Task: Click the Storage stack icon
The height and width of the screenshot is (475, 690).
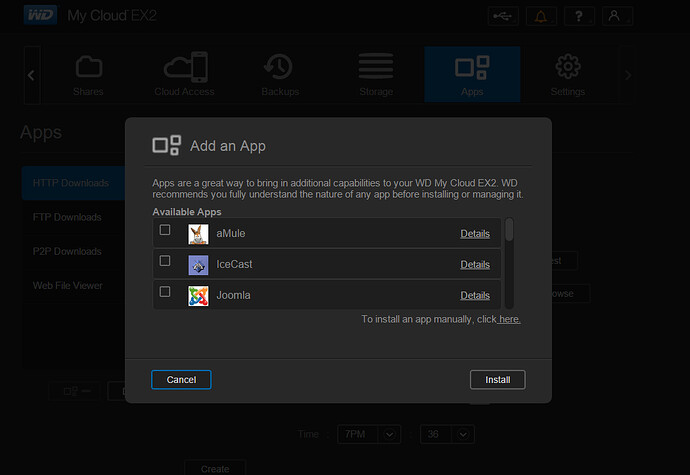Action: [376, 66]
